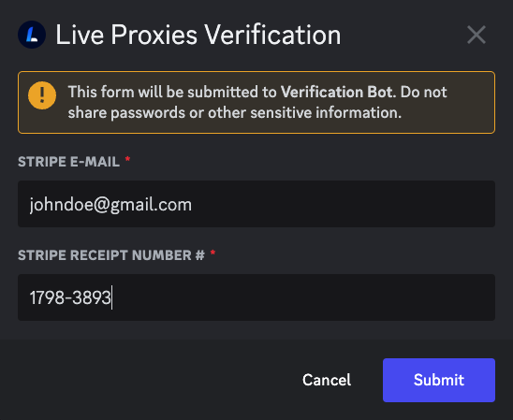
Task: Click the red asterisk beside Stripe E-Mail
Action: [127, 160]
